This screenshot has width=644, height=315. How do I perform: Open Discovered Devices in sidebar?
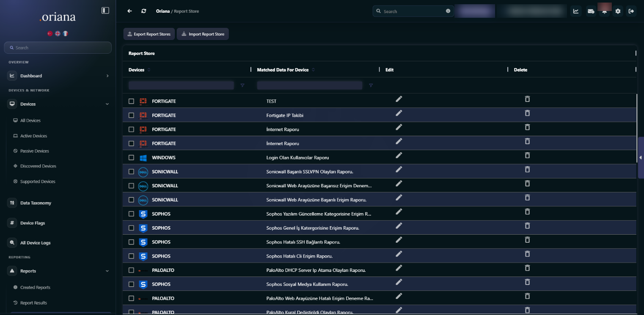click(38, 166)
